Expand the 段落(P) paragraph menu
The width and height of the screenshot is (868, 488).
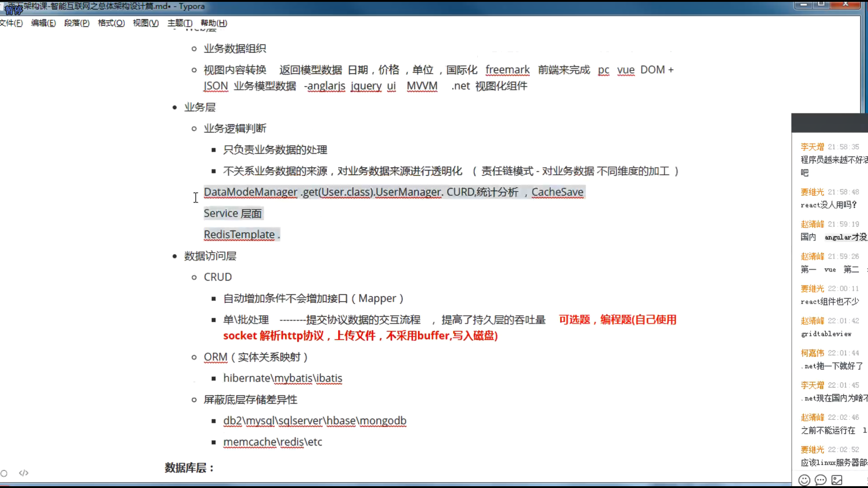76,23
